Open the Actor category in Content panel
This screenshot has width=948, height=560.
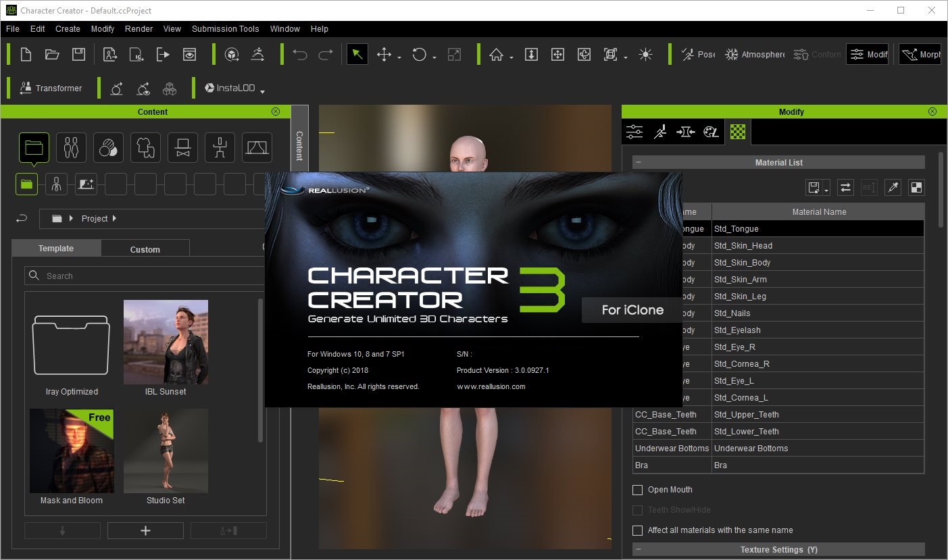pyautogui.click(x=71, y=147)
